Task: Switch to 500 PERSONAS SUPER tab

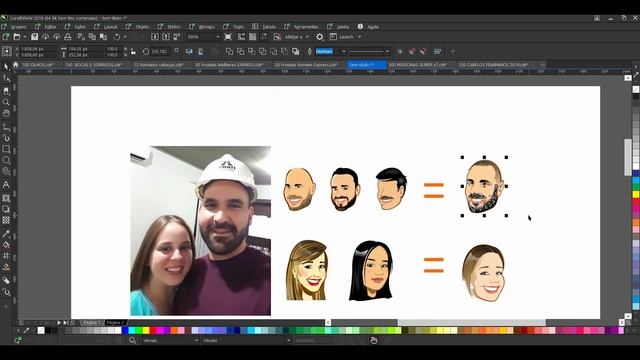Action: pos(418,64)
